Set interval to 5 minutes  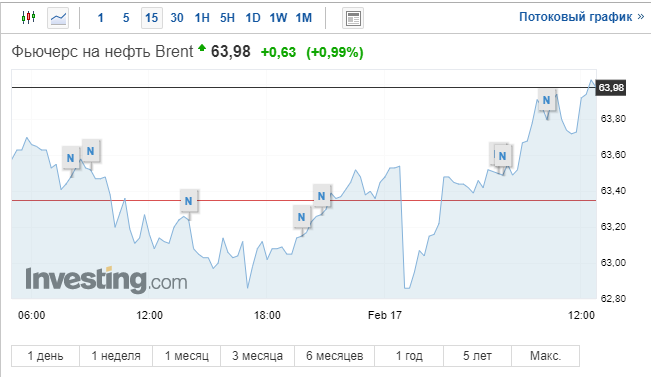[x=126, y=18]
